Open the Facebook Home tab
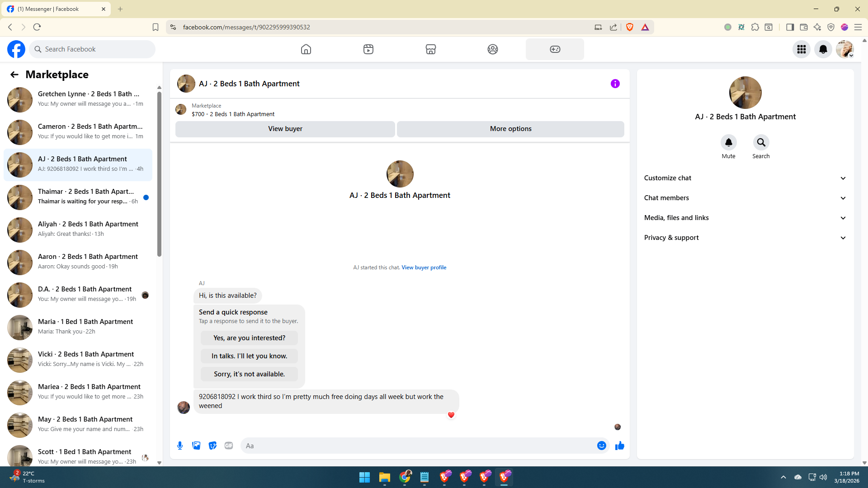Image resolution: width=868 pixels, height=488 pixels. point(306,49)
